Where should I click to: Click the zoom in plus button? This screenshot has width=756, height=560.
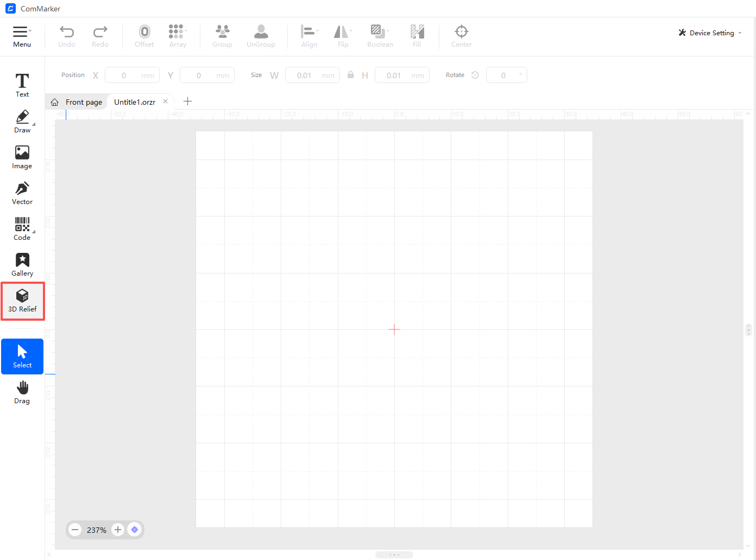[118, 530]
